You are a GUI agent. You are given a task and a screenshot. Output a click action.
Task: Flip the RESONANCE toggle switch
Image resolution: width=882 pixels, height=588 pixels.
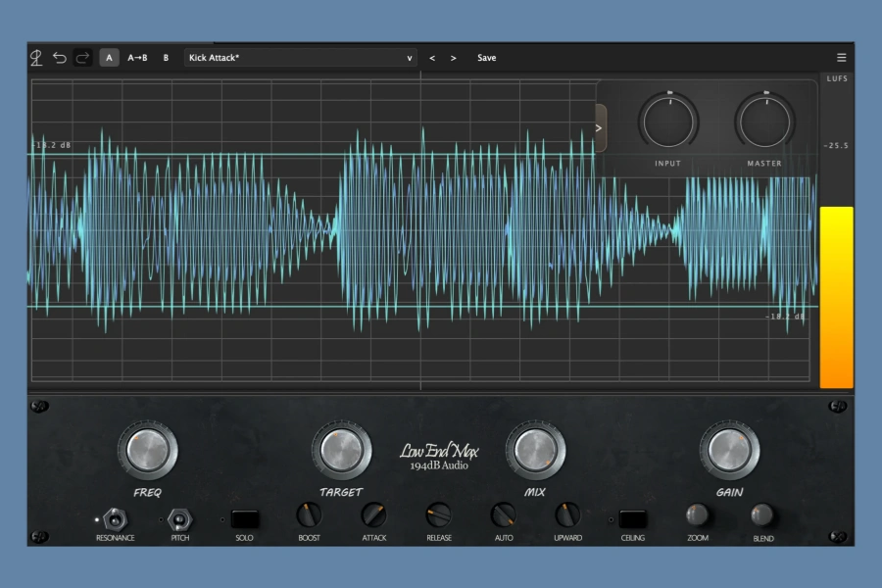(115, 519)
